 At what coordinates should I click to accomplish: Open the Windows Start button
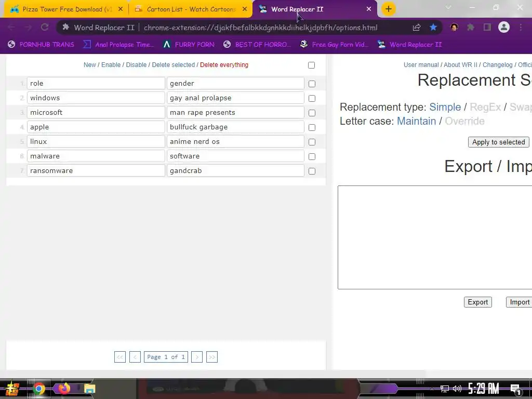(x=12, y=389)
